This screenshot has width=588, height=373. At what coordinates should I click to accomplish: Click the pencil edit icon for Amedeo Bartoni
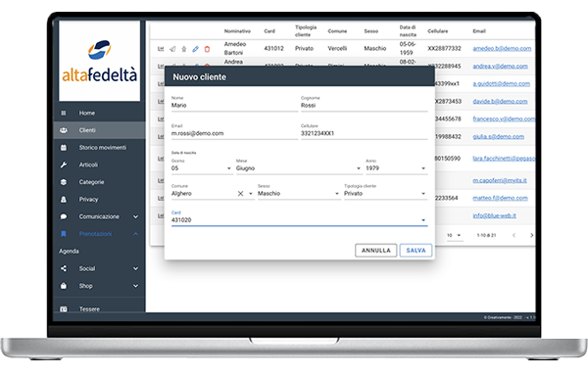coord(195,49)
